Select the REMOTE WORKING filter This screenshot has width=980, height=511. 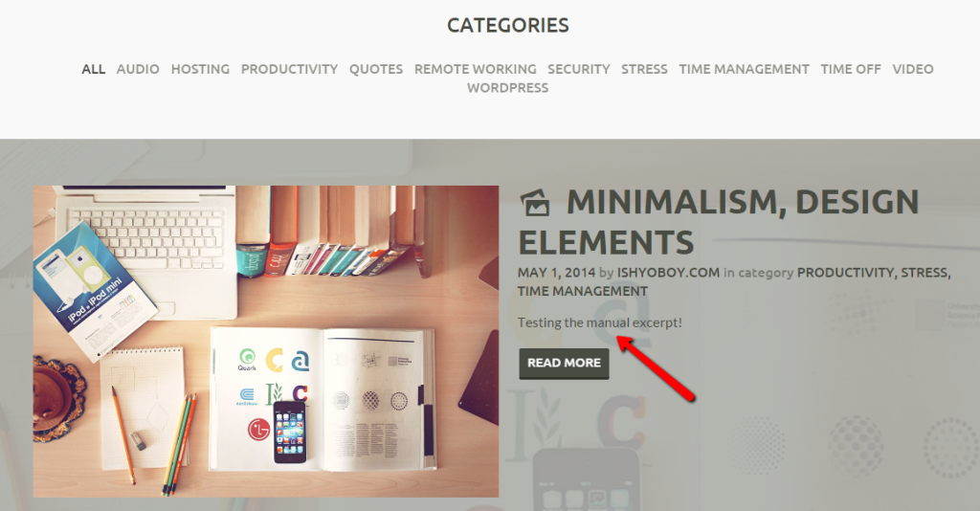(475, 69)
